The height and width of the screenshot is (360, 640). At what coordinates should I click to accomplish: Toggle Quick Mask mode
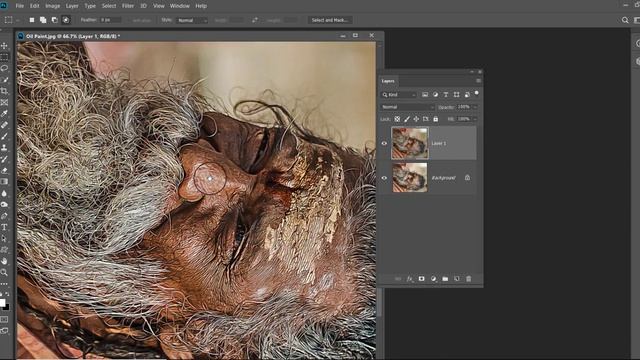4,320
